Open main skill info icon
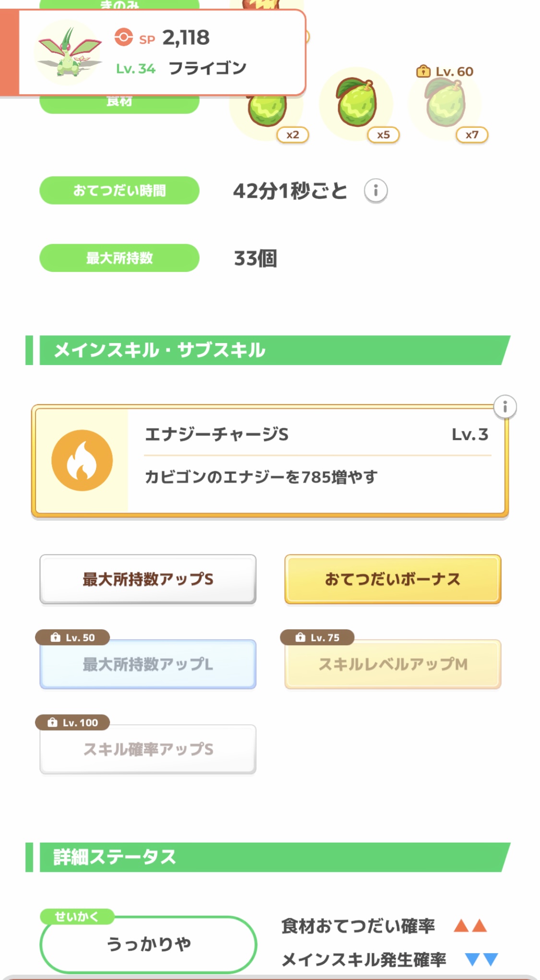The height and width of the screenshot is (980, 540). pos(504,407)
